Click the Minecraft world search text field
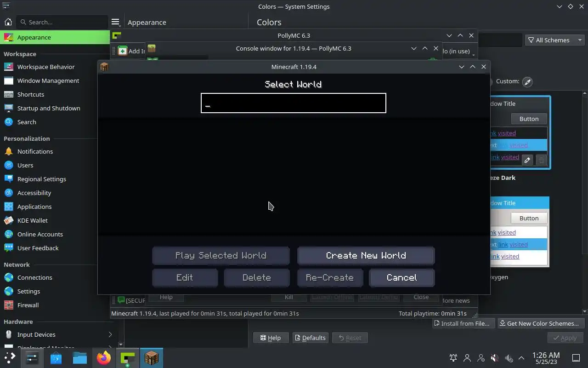Image resolution: width=588 pixels, height=368 pixels. (294, 103)
